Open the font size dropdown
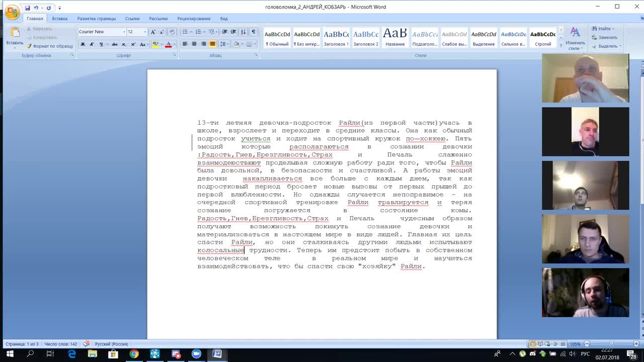The height and width of the screenshot is (362, 644). pos(145,32)
